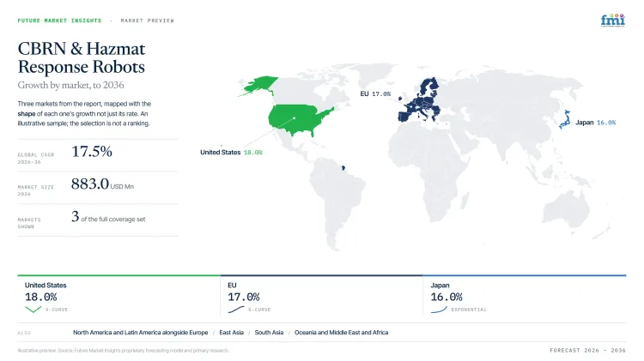
Task: Click the 'Markets Shown' label
Action: pyautogui.click(x=29, y=223)
